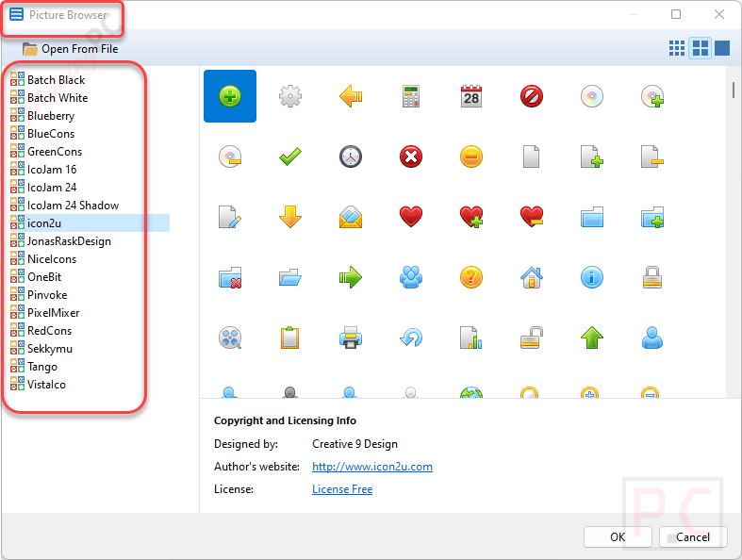
Task: Select the blue folder with plus icon
Action: click(652, 217)
